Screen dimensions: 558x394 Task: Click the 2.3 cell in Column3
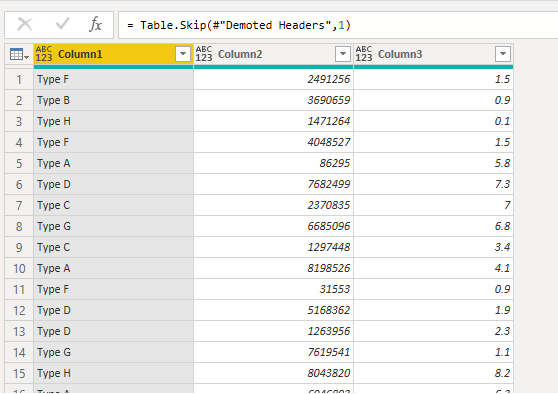coord(433,331)
